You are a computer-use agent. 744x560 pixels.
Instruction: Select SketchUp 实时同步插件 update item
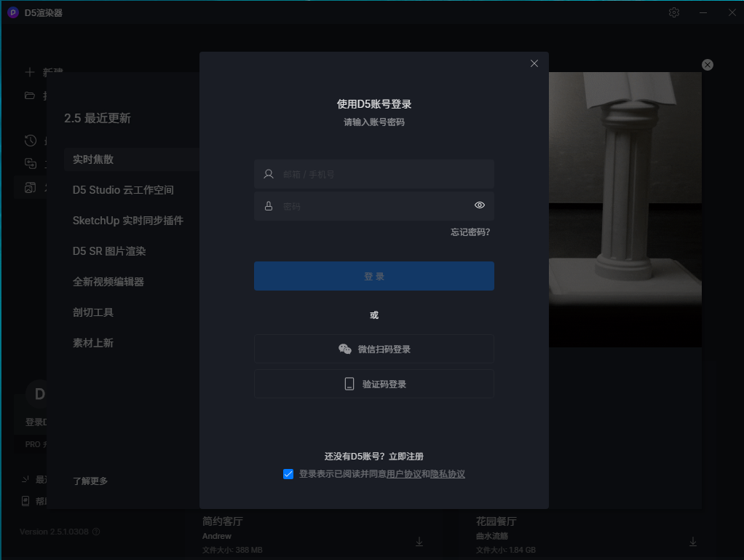point(128,221)
